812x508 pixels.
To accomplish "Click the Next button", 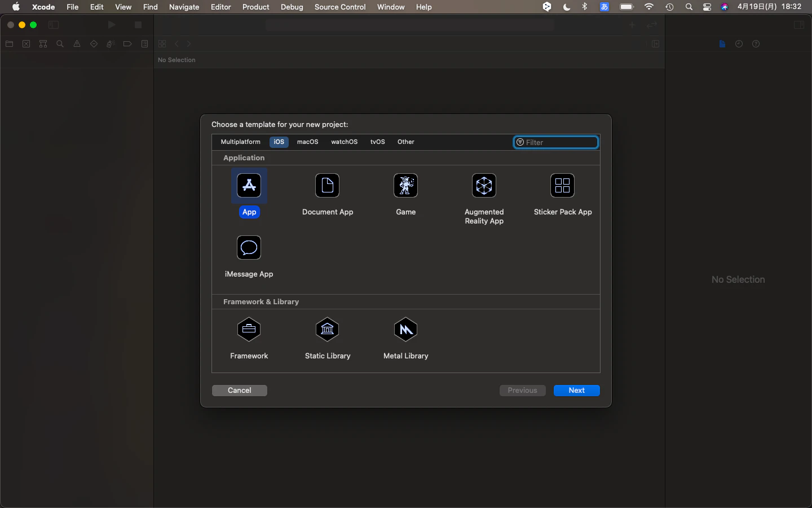I will pyautogui.click(x=577, y=391).
